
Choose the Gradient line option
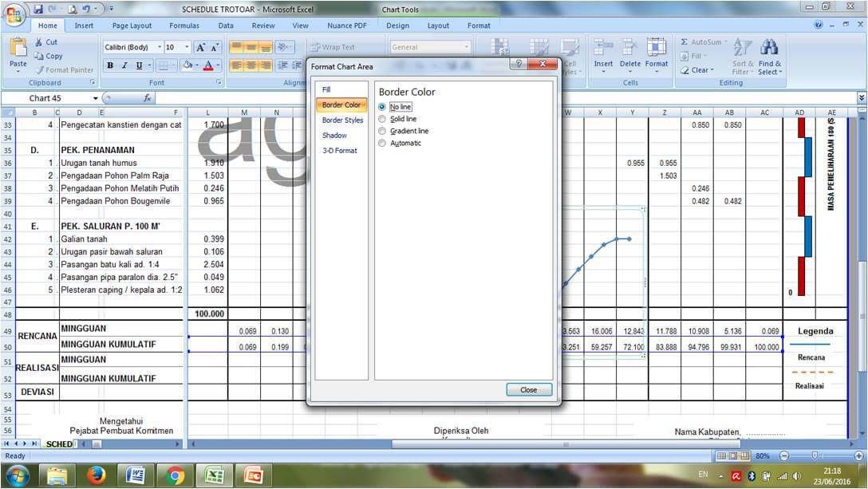pos(382,132)
